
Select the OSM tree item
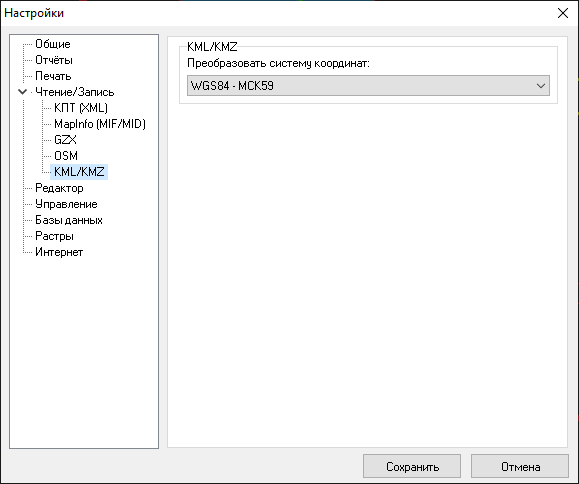pos(66,156)
